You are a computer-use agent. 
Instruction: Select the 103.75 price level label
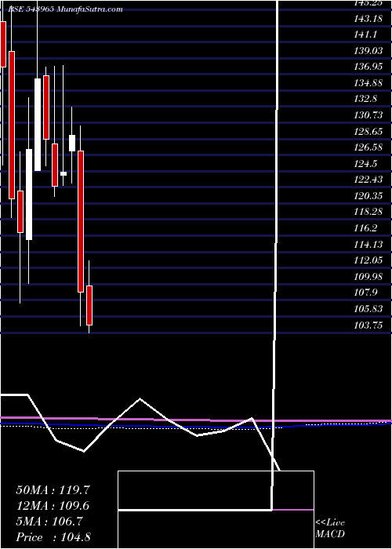pyautogui.click(x=368, y=325)
